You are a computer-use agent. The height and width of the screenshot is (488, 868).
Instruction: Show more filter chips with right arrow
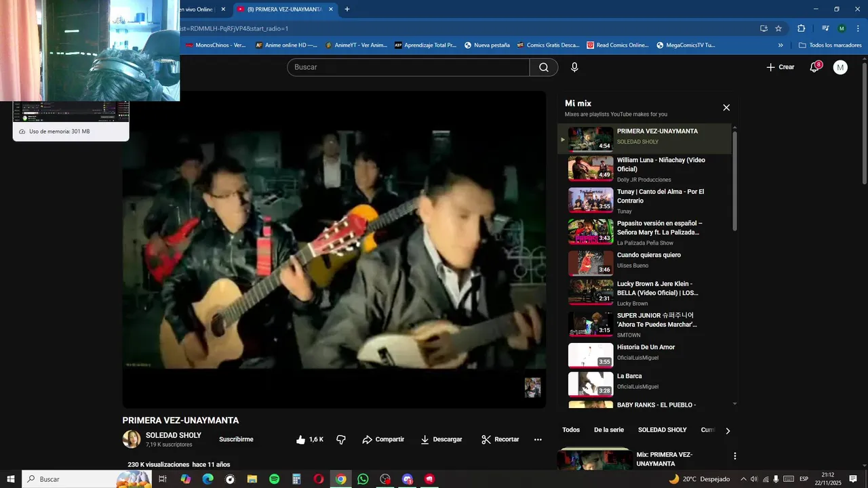coord(728,430)
